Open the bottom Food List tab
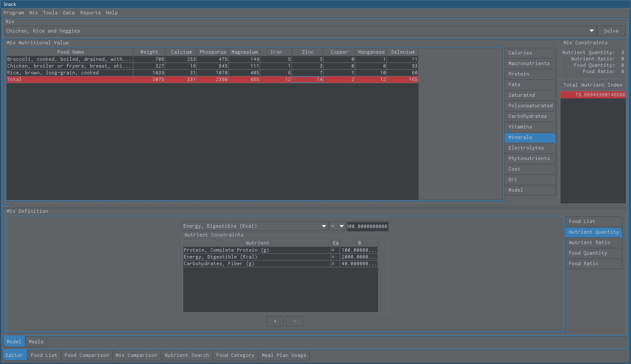Image resolution: width=631 pixels, height=364 pixels. (x=44, y=355)
